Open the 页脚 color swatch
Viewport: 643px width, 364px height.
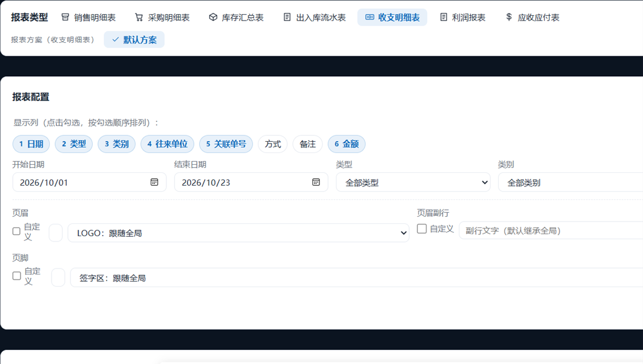58,277
